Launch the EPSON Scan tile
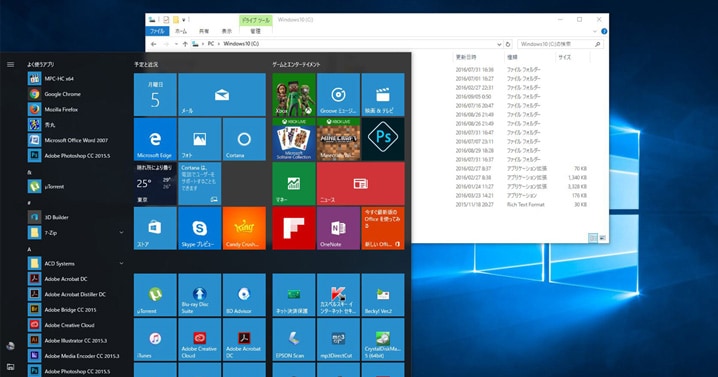 [294, 339]
